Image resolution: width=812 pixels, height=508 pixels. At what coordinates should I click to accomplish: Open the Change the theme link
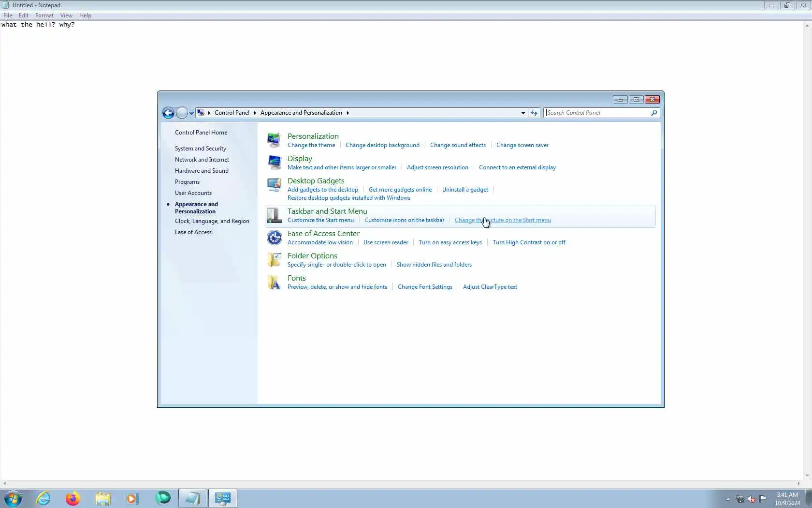311,145
